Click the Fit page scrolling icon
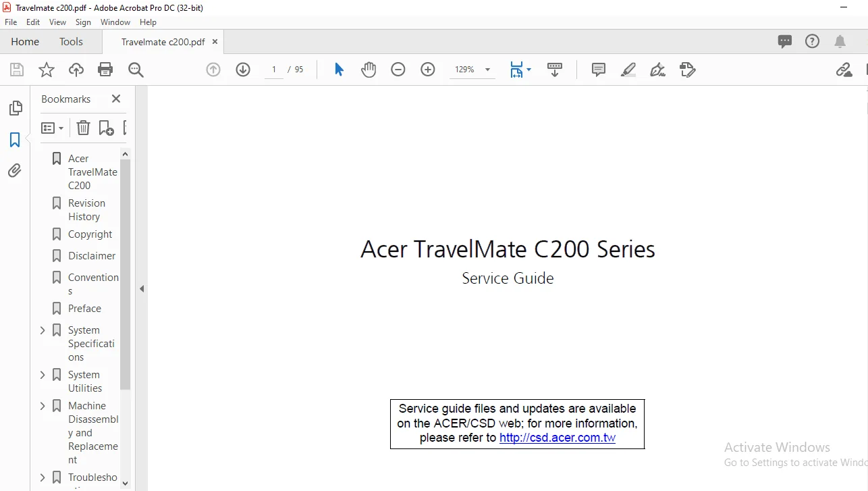This screenshot has width=868, height=491. click(516, 70)
